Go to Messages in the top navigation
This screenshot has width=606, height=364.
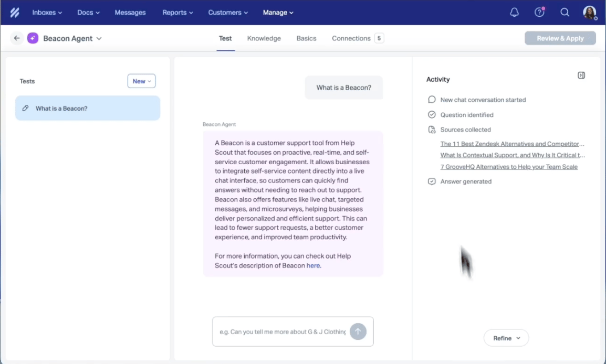point(130,13)
